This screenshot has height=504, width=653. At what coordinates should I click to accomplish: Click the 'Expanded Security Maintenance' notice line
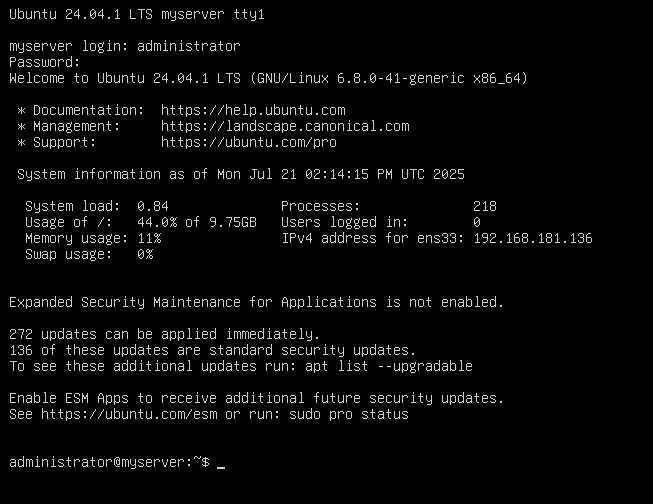click(x=257, y=302)
